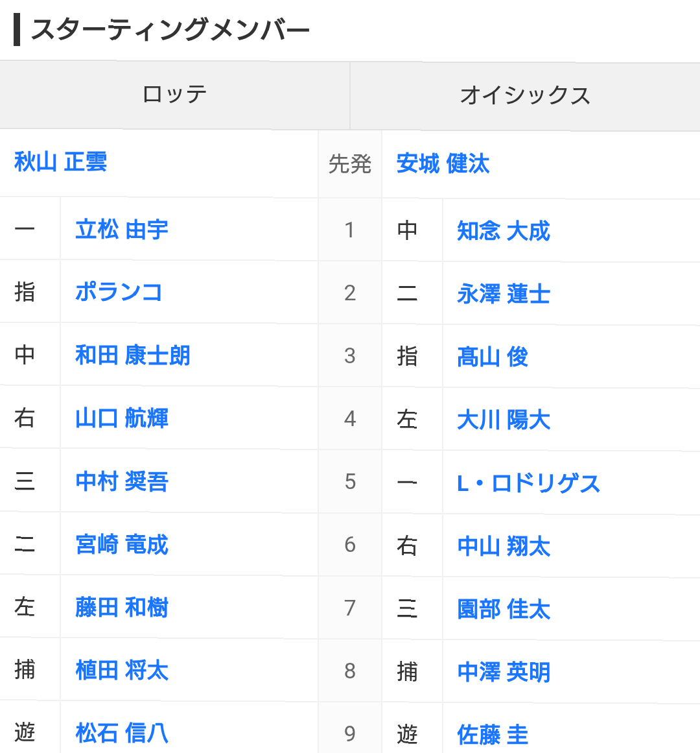The width and height of the screenshot is (700, 753).
Task: Click Lotte catcher 植田 将太
Action: tap(122, 671)
